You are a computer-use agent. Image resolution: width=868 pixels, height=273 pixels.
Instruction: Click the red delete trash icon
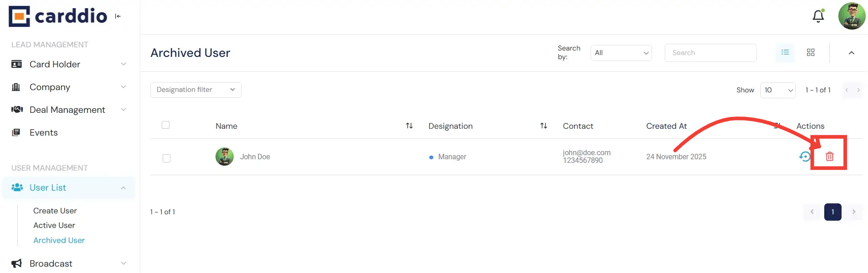829,157
